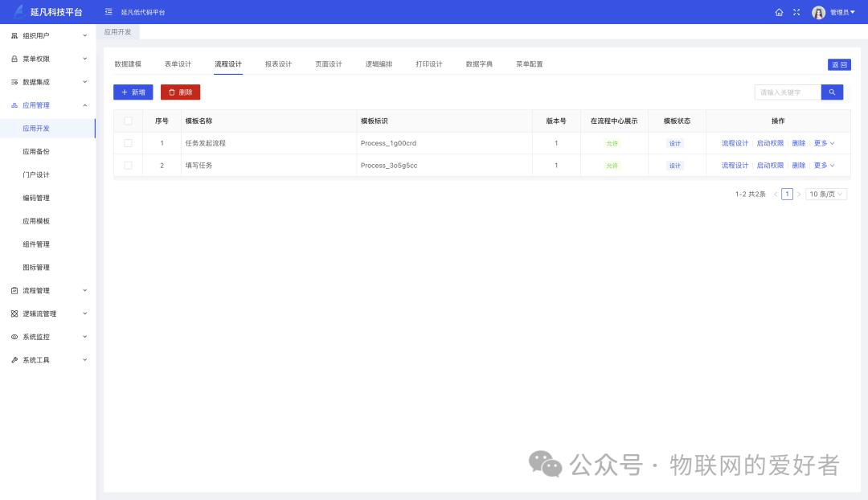This screenshot has height=500, width=868.
Task: Expand the 数据集成 menu chevron
Action: coord(84,82)
